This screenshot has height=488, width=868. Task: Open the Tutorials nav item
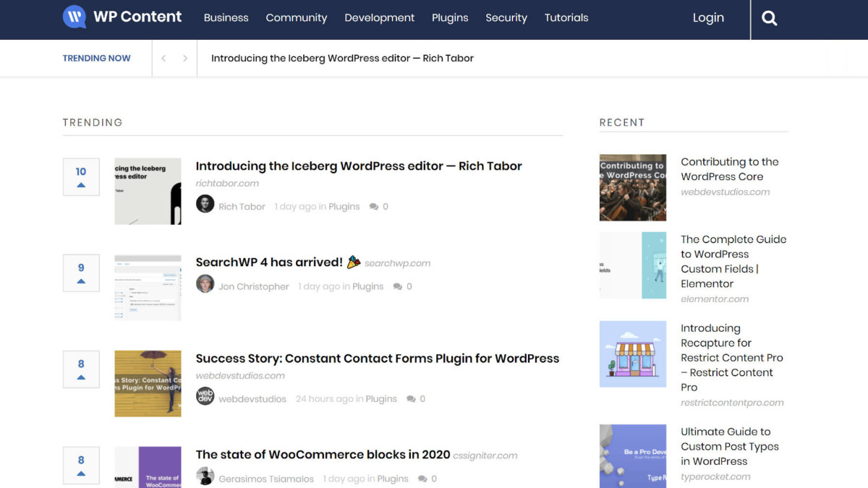tap(566, 18)
